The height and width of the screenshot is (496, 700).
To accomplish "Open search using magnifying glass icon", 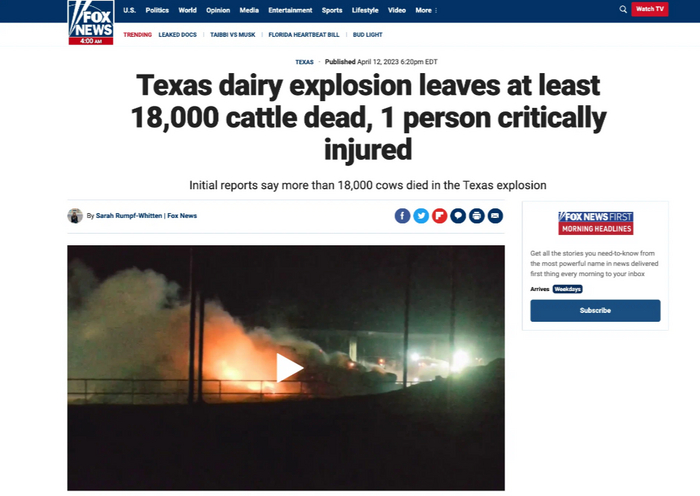I will click(x=623, y=9).
